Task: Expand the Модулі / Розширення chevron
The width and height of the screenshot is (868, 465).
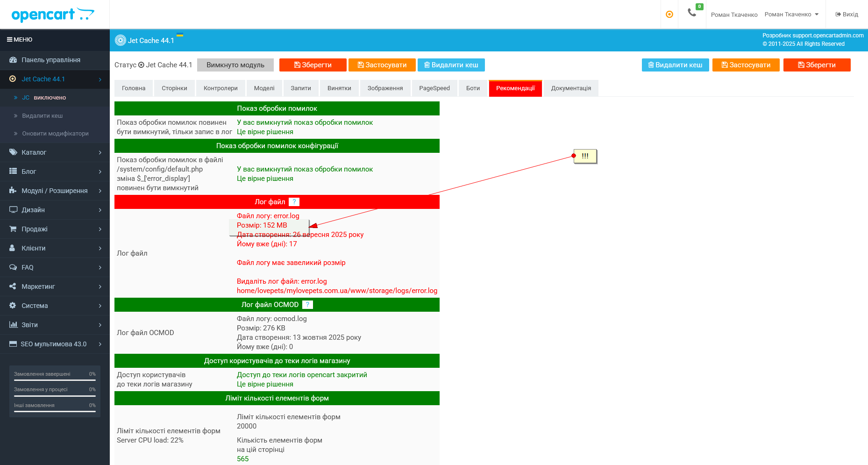Action: pyautogui.click(x=100, y=191)
